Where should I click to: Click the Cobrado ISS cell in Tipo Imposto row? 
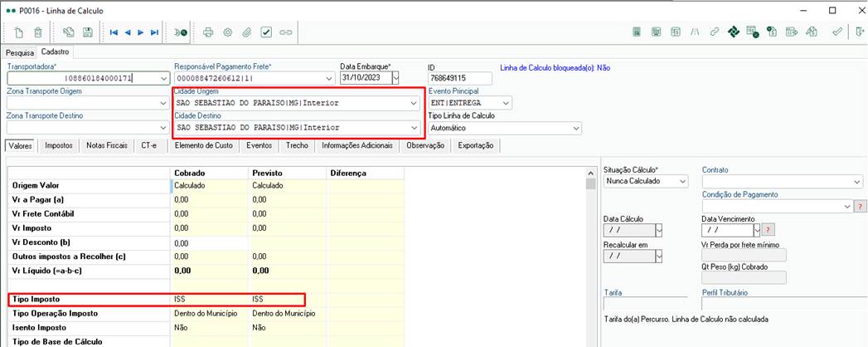pyautogui.click(x=210, y=299)
